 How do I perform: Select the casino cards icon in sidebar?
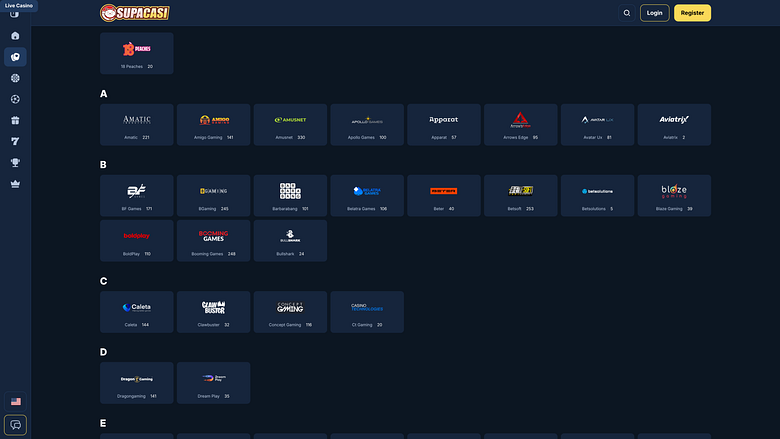(x=15, y=57)
